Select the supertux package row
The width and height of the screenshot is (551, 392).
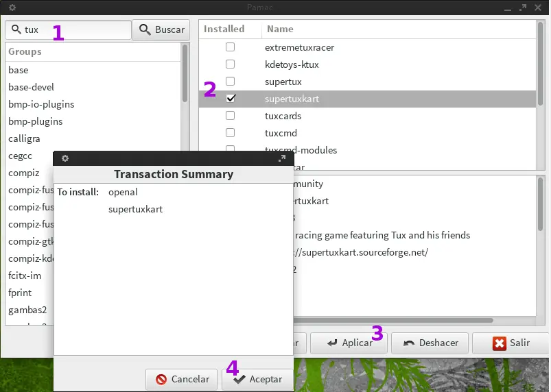click(x=367, y=82)
